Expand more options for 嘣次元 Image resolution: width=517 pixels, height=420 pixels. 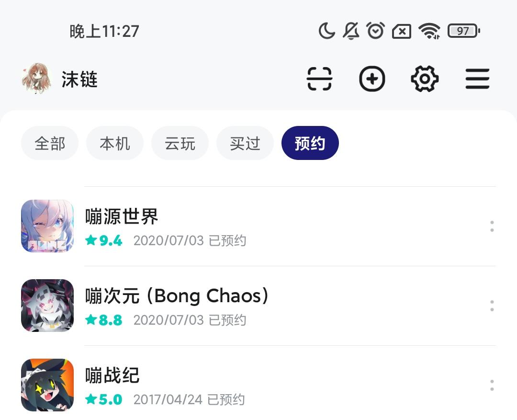click(x=492, y=306)
